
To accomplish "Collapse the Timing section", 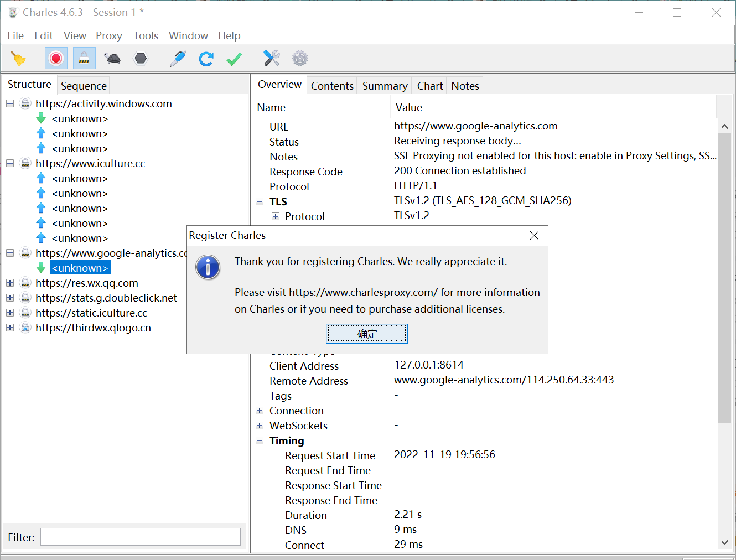I will 260,441.
